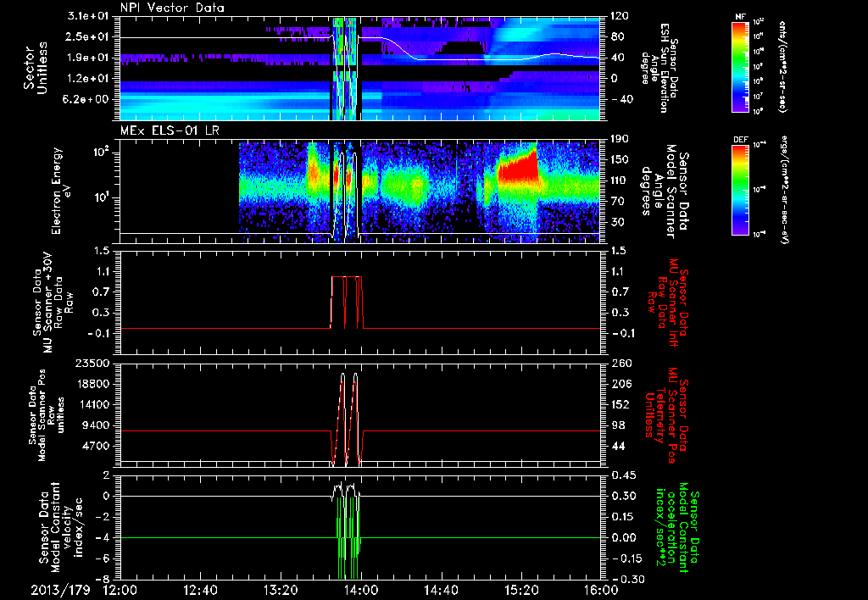Click the -6 velocity tick label
Image resolution: width=868 pixels, height=600 pixels.
point(103,558)
